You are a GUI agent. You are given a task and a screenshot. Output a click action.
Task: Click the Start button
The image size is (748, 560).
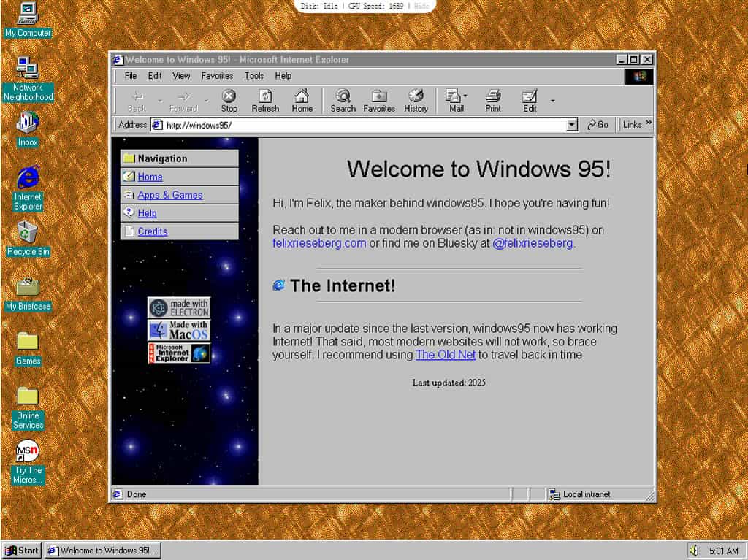22,551
